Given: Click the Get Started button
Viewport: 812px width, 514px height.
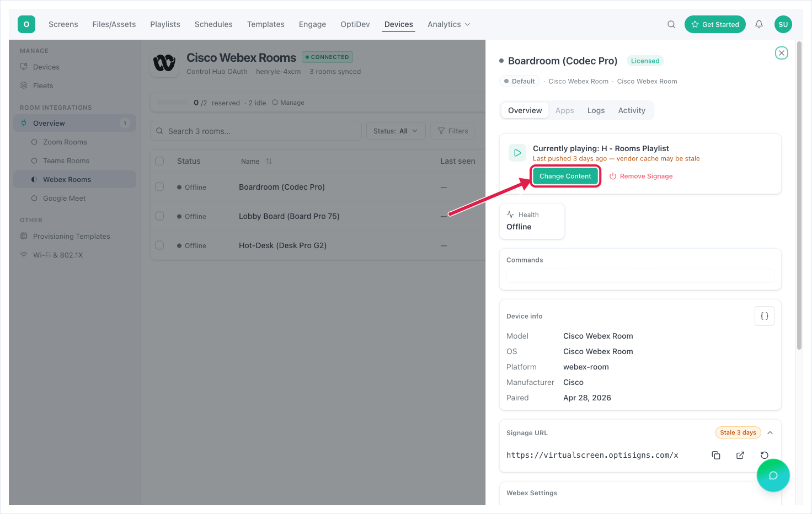Looking at the screenshot, I should tap(715, 24).
